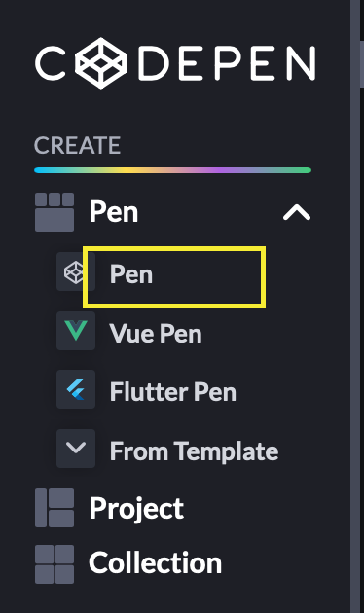Image resolution: width=364 pixels, height=613 pixels.
Task: Click the CodePen cube logo icon
Action: pos(101,63)
